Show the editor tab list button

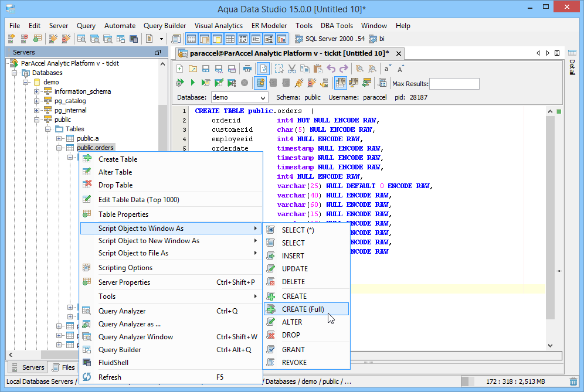click(557, 53)
